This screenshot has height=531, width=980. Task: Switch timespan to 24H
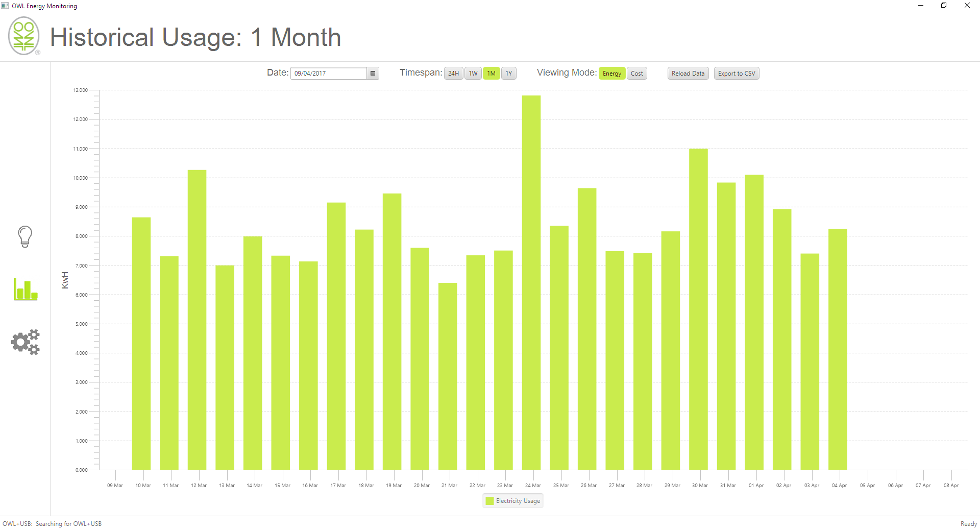pos(453,74)
